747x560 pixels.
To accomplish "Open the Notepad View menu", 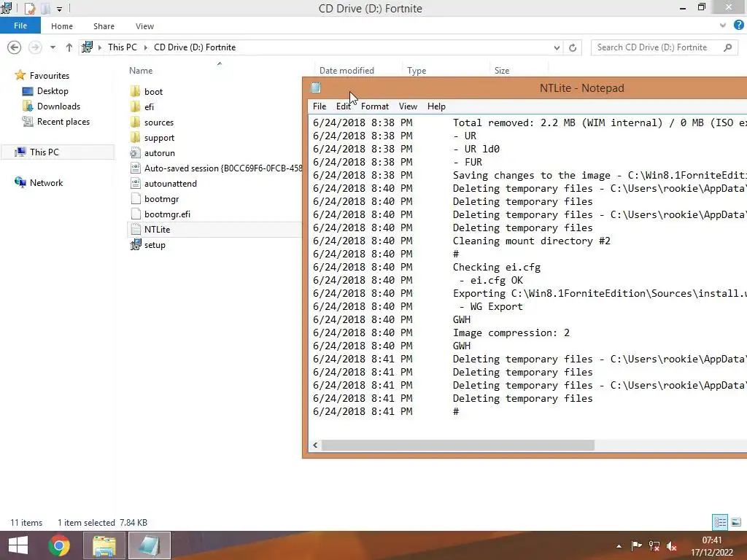I will coord(408,106).
